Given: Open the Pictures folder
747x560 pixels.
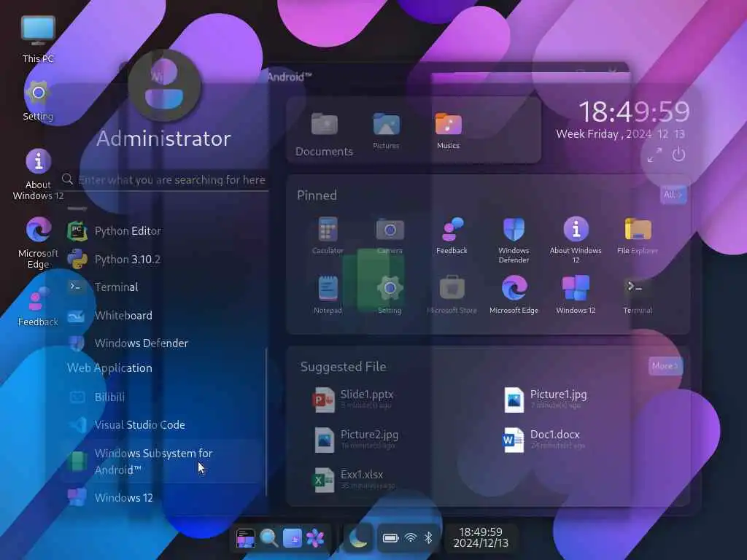Looking at the screenshot, I should coord(387,131).
